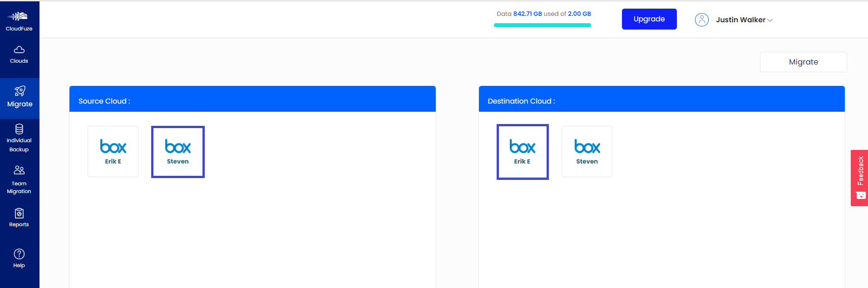Click the Migrate button at top right

click(x=803, y=62)
